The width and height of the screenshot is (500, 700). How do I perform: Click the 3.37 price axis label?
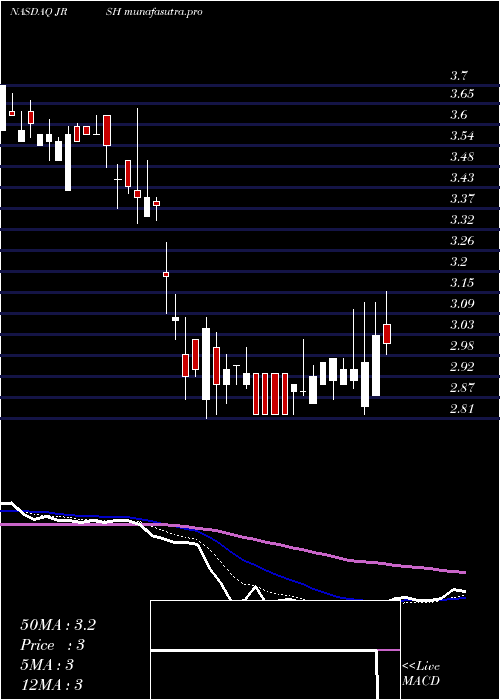pyautogui.click(x=462, y=199)
